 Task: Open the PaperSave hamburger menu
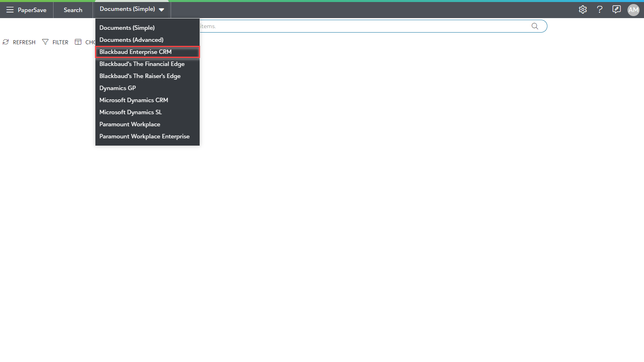pyautogui.click(x=10, y=10)
